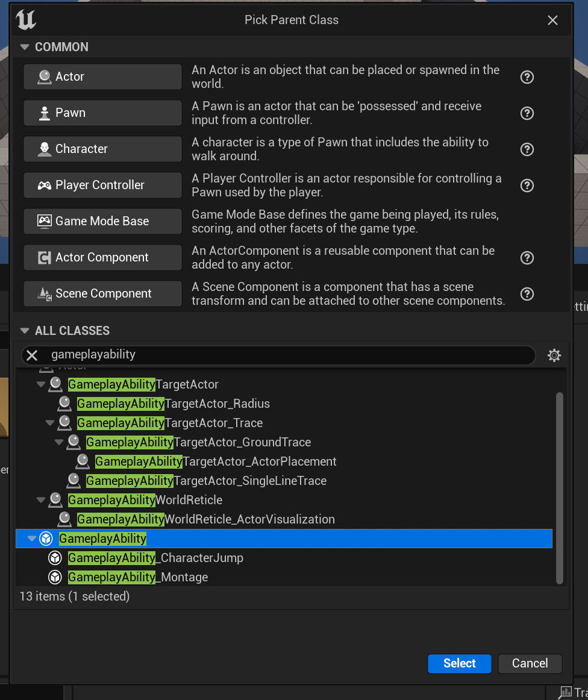Click the help icon beside Pawn description
Viewport: 588px width, 700px height.
[527, 113]
